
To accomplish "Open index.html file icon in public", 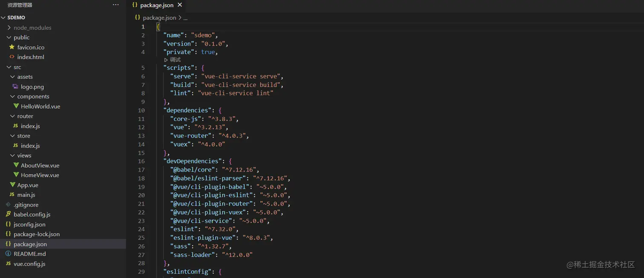I will tap(12, 57).
